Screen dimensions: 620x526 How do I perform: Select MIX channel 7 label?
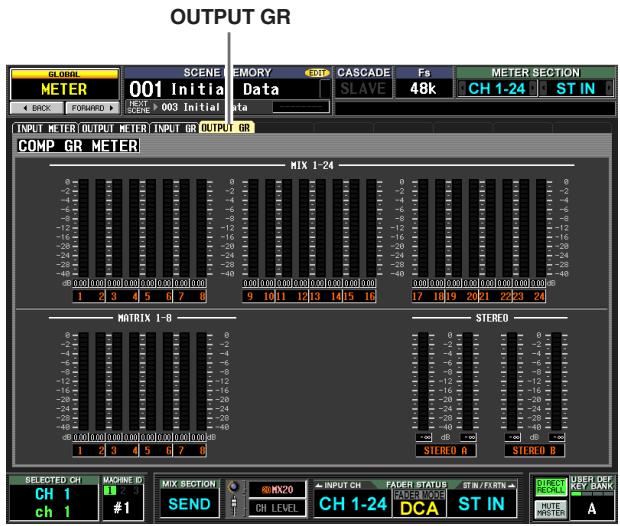click(x=181, y=296)
